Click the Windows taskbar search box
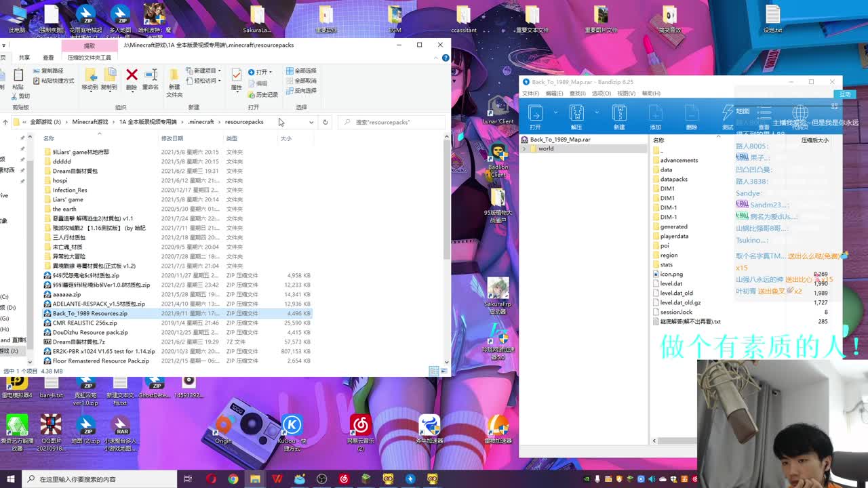The image size is (868, 488). click(98, 479)
